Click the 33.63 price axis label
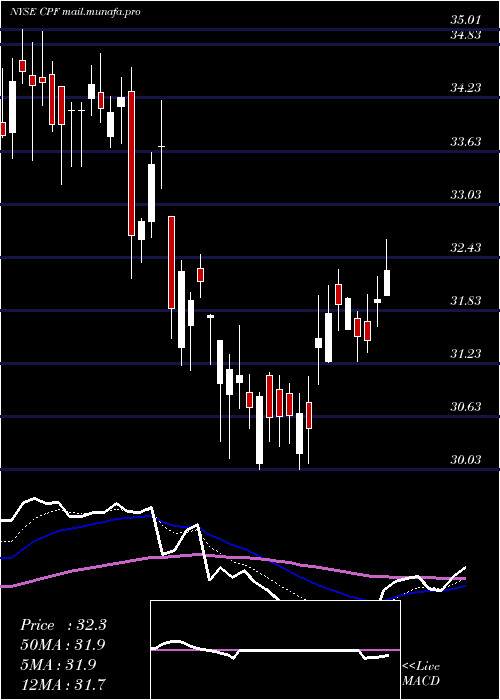The height and width of the screenshot is (700, 500). pos(465,142)
